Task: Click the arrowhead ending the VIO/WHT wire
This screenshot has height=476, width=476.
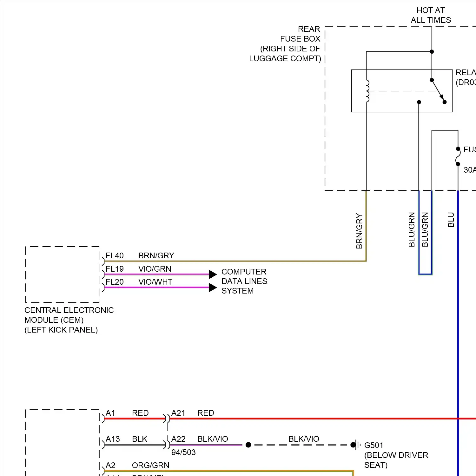Action: coord(213,288)
